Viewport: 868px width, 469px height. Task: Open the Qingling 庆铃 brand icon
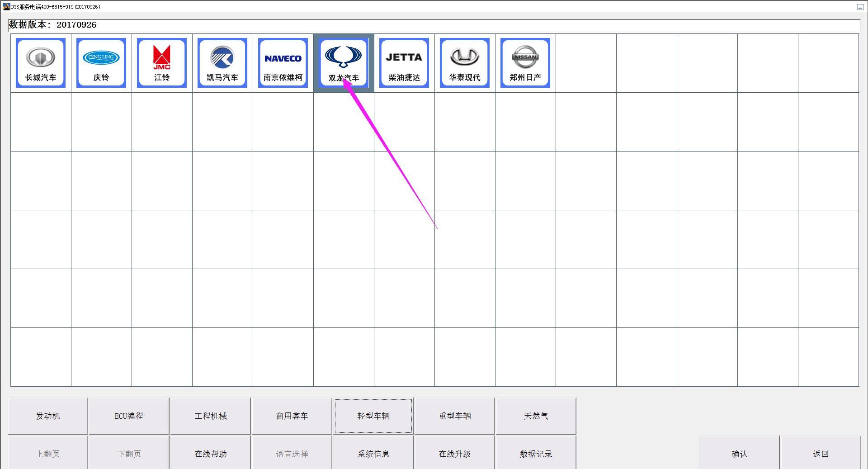(101, 63)
